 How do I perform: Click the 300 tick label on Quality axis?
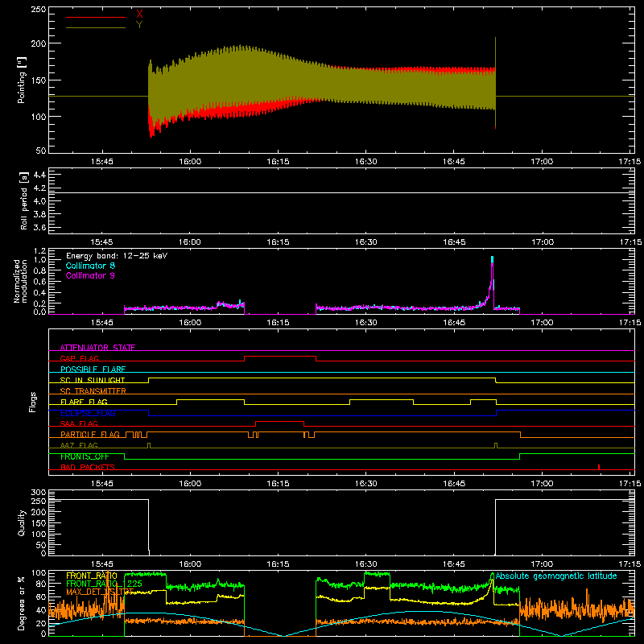click(38, 493)
